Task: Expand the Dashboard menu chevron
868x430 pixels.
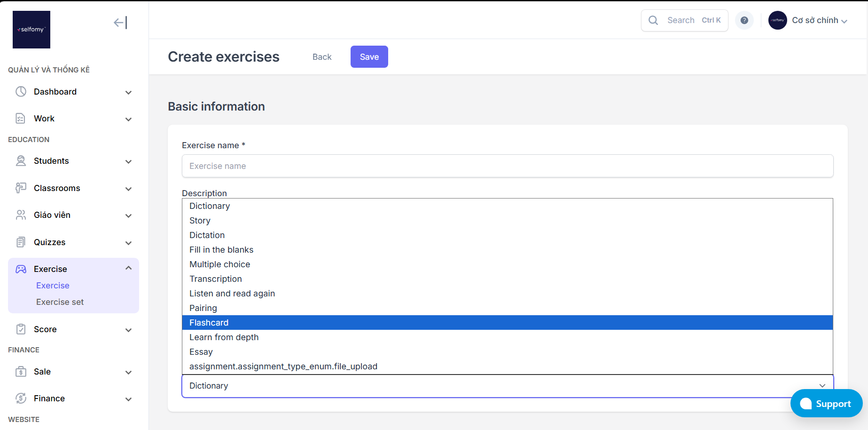Action: click(128, 92)
